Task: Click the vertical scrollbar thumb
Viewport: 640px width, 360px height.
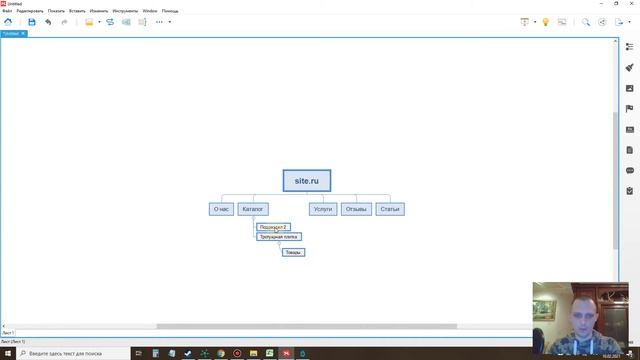Action: tap(616, 180)
